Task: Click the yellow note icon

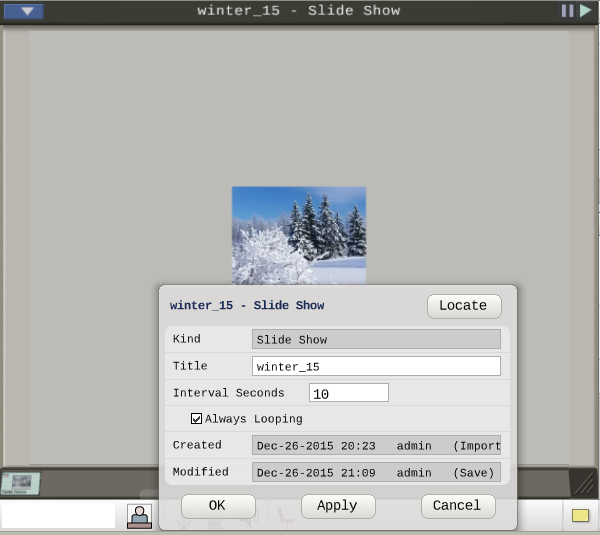Action: pyautogui.click(x=580, y=515)
